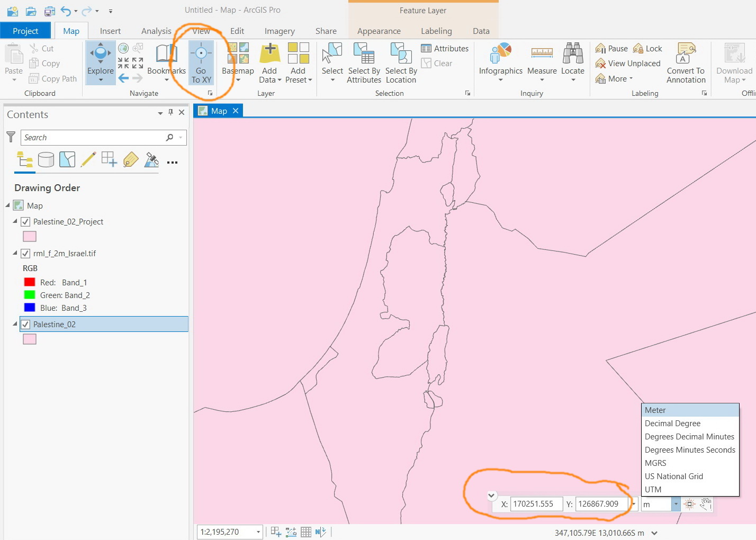Screen dimensions: 756x540
Task: Click the Palestine_02 pink symbol swatch
Action: pos(30,339)
